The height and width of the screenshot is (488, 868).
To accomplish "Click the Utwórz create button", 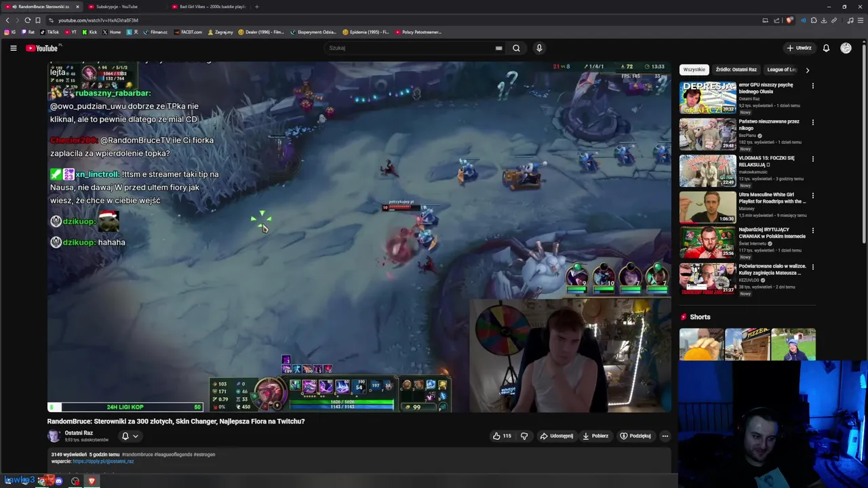I will pos(799,48).
